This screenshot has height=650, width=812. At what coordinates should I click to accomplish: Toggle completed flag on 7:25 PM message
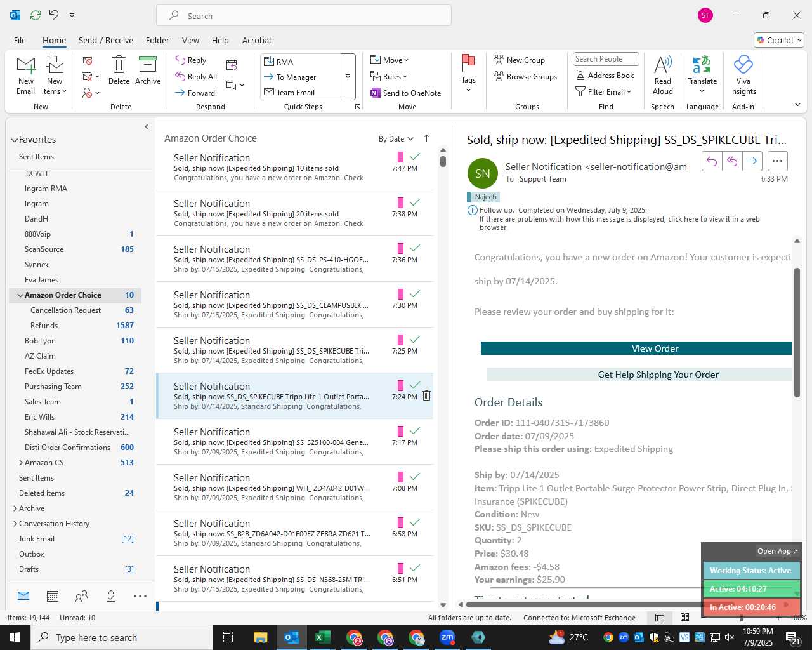click(x=415, y=339)
